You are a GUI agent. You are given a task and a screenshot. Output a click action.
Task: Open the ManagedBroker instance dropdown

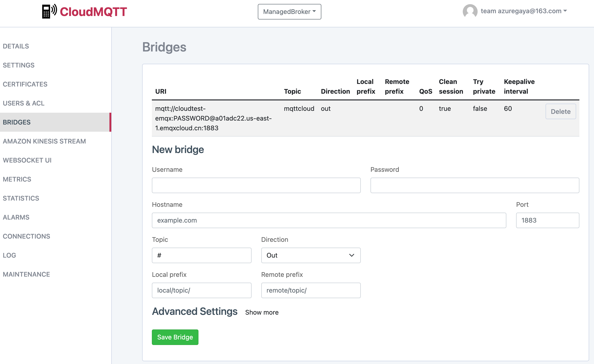click(289, 12)
